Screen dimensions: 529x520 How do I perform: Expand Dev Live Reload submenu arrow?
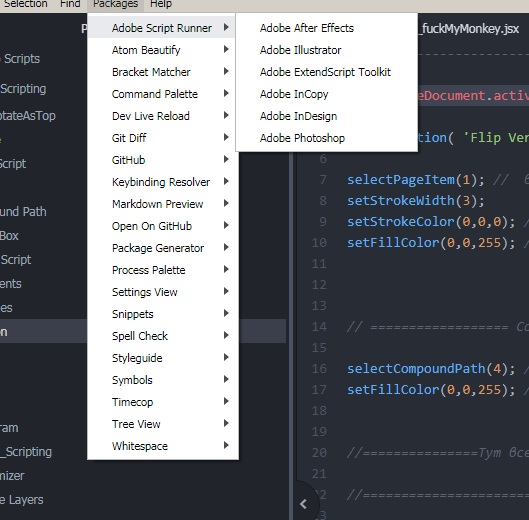coord(226,115)
